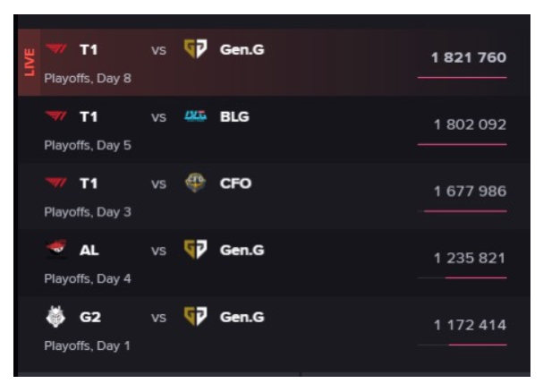Click the 1 821 760 viewers count
Screen dimensions: 543x392
pos(469,57)
